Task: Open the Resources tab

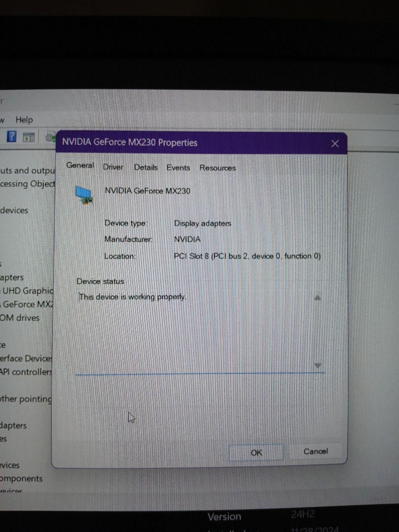Action: pyautogui.click(x=217, y=168)
